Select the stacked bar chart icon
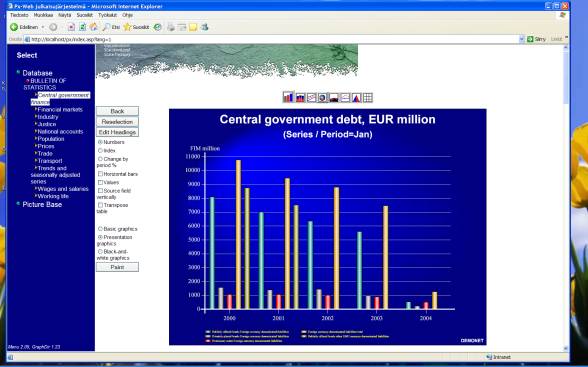588x367 pixels. click(300, 98)
